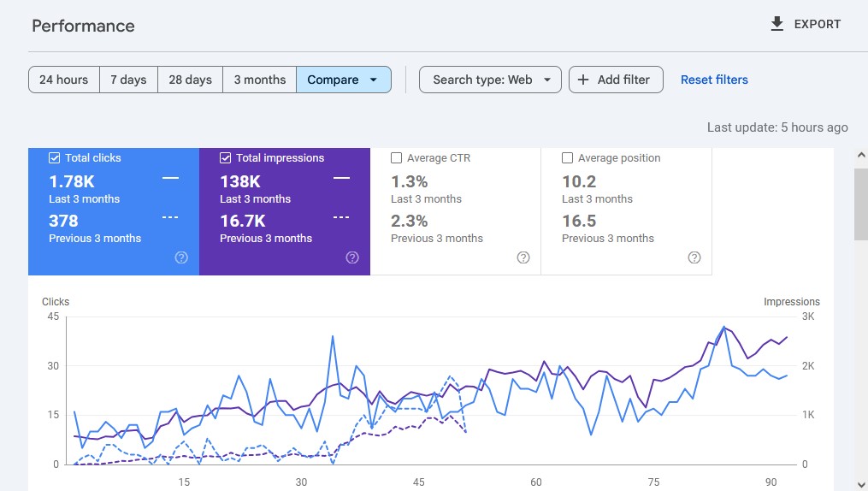Click the Export download icon
Screen dimensions: 868x491
pyautogui.click(x=776, y=24)
